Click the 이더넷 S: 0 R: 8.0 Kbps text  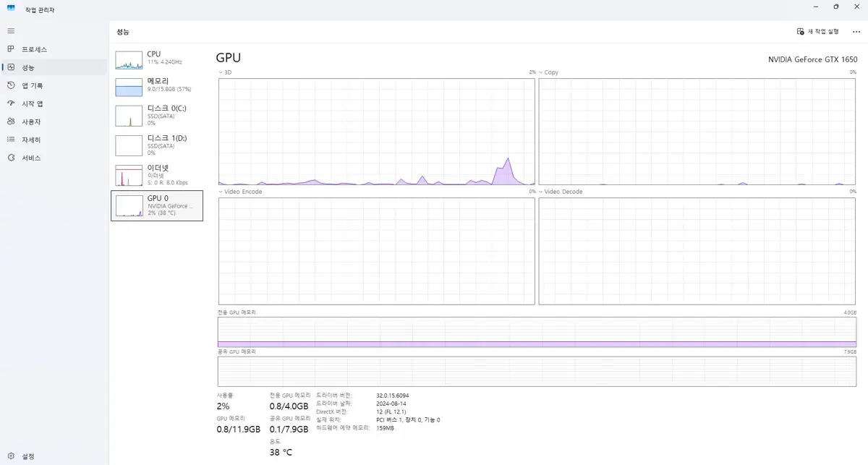tap(168, 182)
